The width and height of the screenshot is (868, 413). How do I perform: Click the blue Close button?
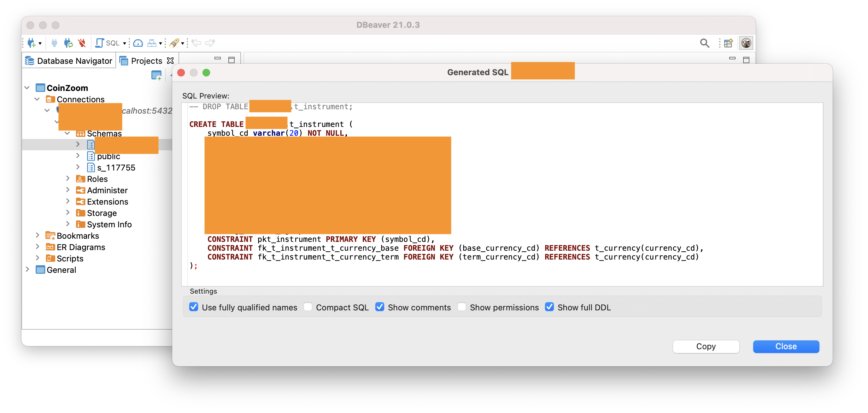point(786,346)
